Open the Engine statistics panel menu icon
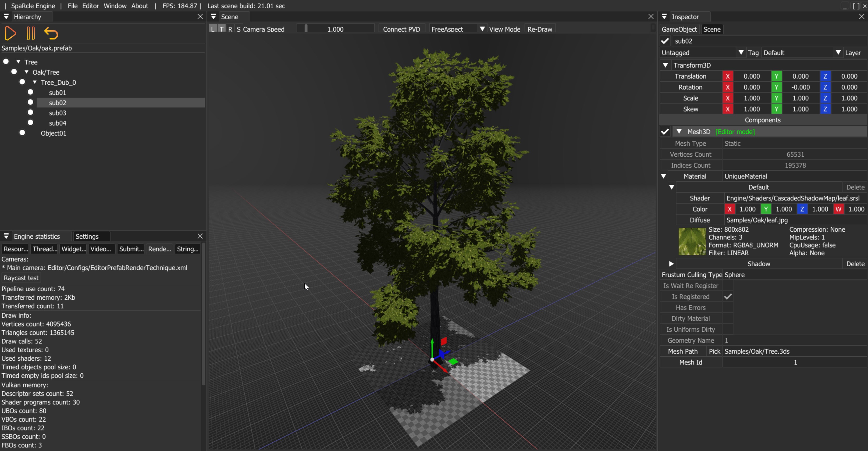The width and height of the screenshot is (868, 451). (x=6, y=236)
